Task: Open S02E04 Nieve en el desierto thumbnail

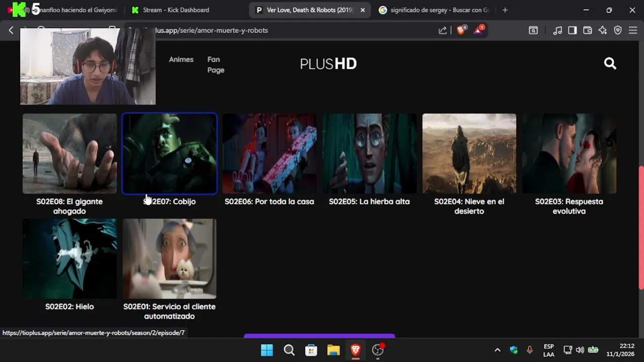Action: (469, 153)
